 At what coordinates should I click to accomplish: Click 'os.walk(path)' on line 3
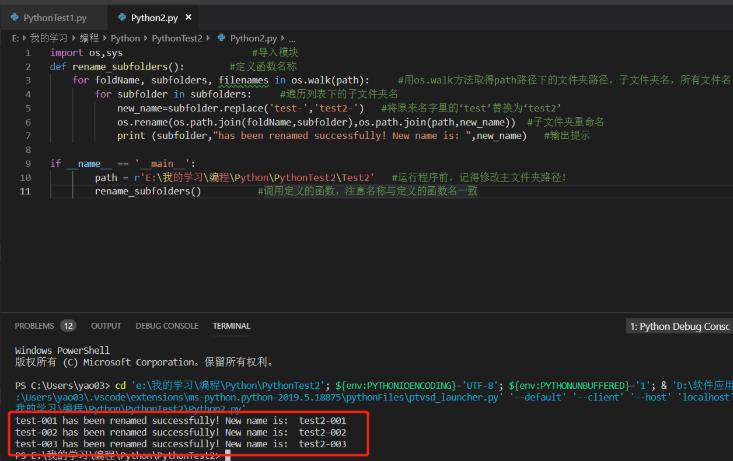point(330,80)
